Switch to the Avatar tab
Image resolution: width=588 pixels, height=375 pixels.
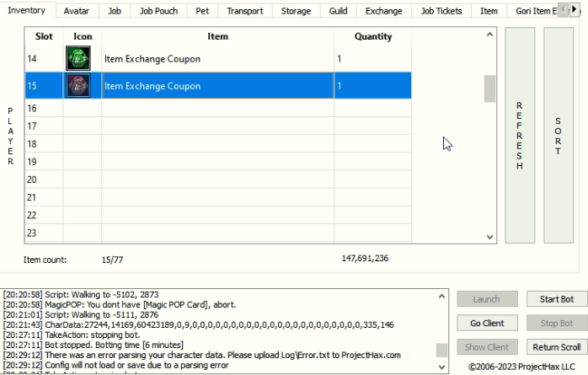tap(78, 11)
